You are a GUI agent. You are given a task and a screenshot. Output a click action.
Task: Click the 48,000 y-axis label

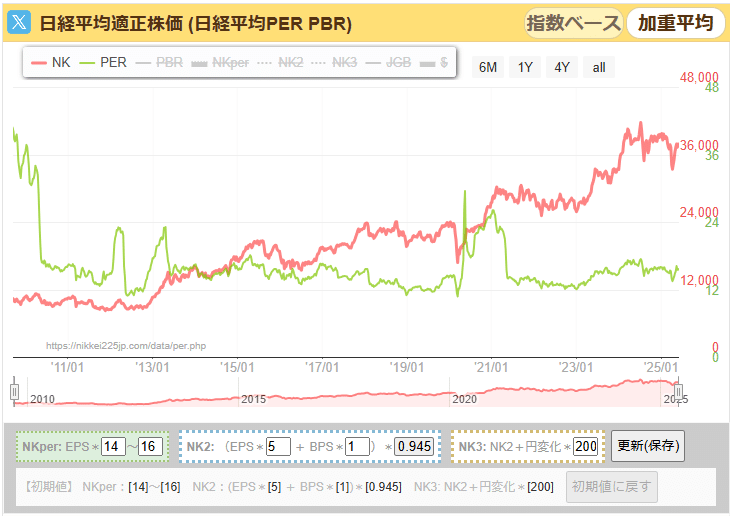pos(699,77)
